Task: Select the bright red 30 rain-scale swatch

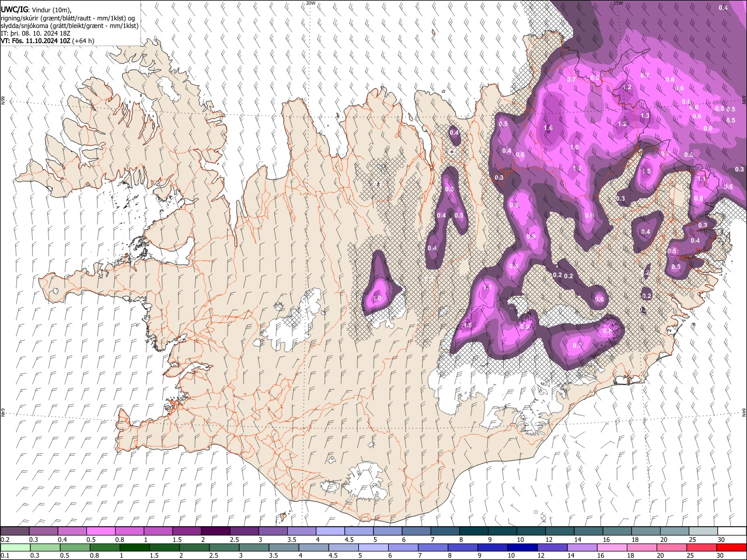Action: tap(731, 548)
